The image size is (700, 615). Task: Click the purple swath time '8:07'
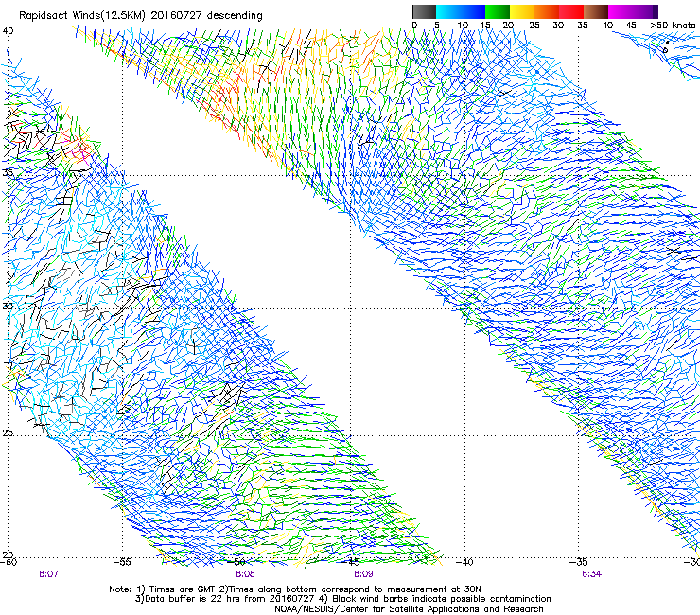(x=48, y=574)
